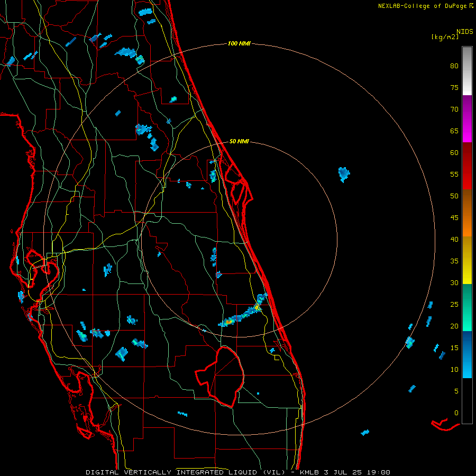Screen dimensions: 476x476
Task: Click the [kg/m2] units label
Action: coord(445,37)
